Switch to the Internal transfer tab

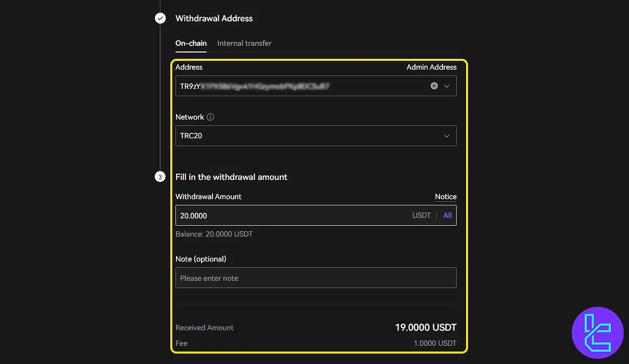click(x=244, y=43)
